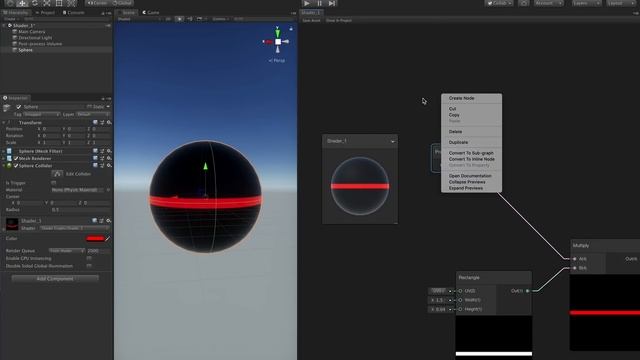Select the Hand tool in toolbar
The height and width of the screenshot is (360, 640).
click(x=10, y=3)
